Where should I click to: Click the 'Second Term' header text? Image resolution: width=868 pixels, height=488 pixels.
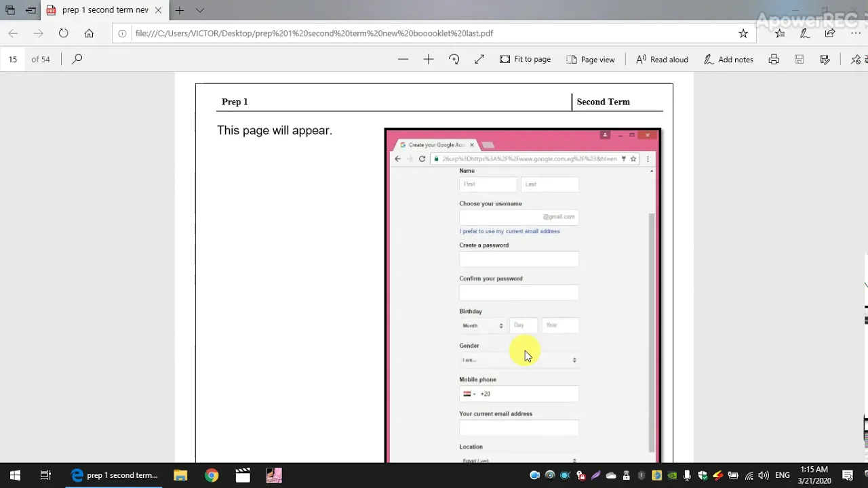pyautogui.click(x=603, y=102)
